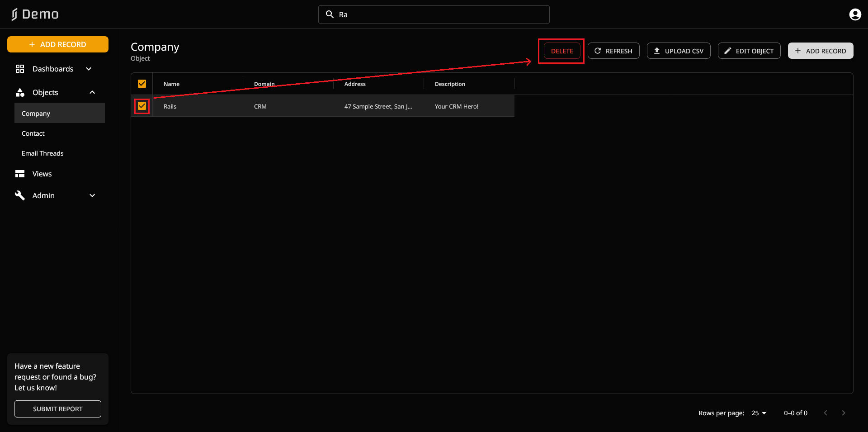
Task: Click the UPLOAD CSV button
Action: pyautogui.click(x=678, y=51)
